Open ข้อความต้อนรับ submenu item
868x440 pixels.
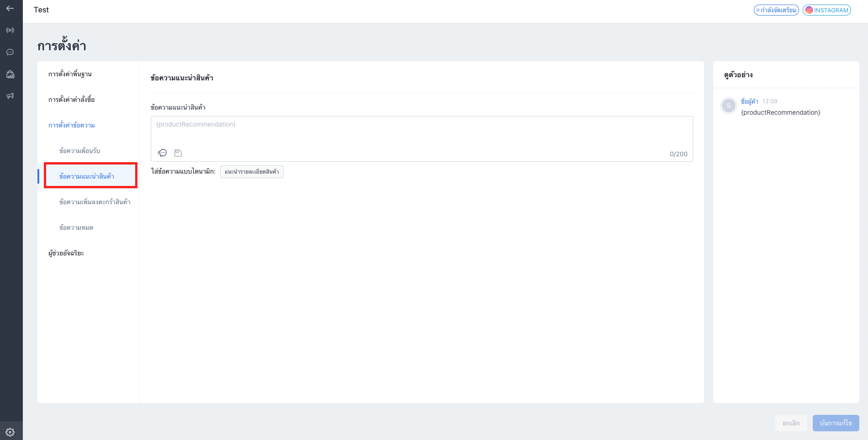point(79,151)
